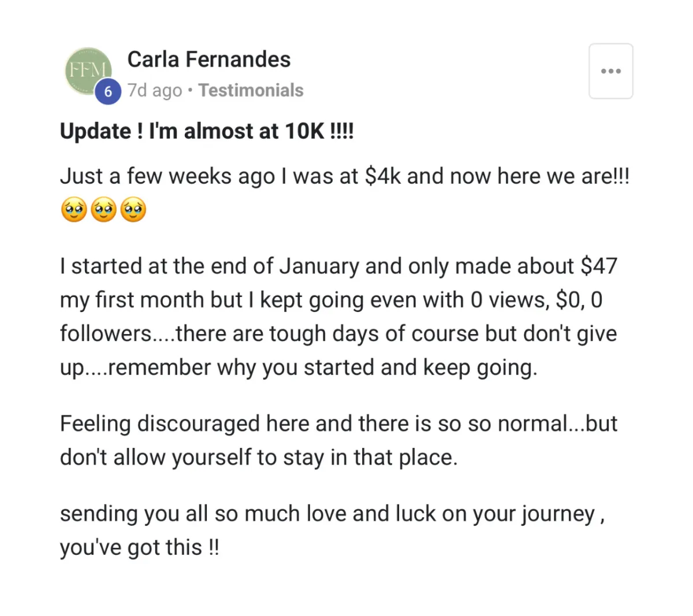Click the first teary-eyed emoji
This screenshot has width=693, height=616.
coord(74,210)
